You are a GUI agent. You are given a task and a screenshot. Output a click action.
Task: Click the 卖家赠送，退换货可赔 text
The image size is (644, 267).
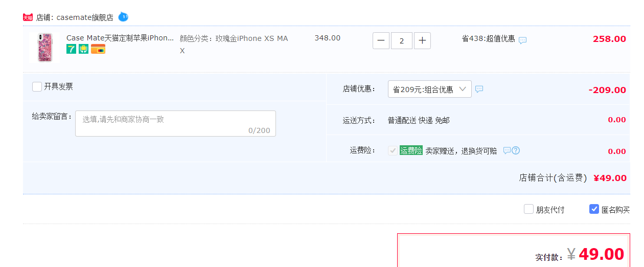click(461, 151)
